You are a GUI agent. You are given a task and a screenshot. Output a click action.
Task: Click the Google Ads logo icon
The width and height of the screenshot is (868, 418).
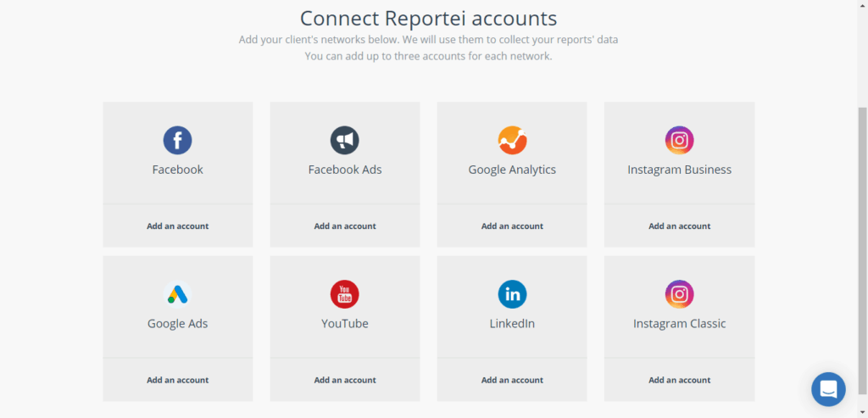178,294
